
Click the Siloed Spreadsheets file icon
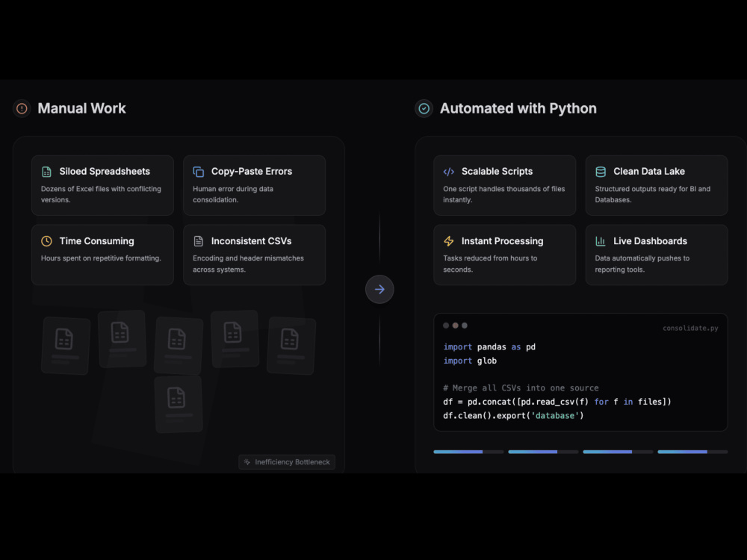[46, 172]
